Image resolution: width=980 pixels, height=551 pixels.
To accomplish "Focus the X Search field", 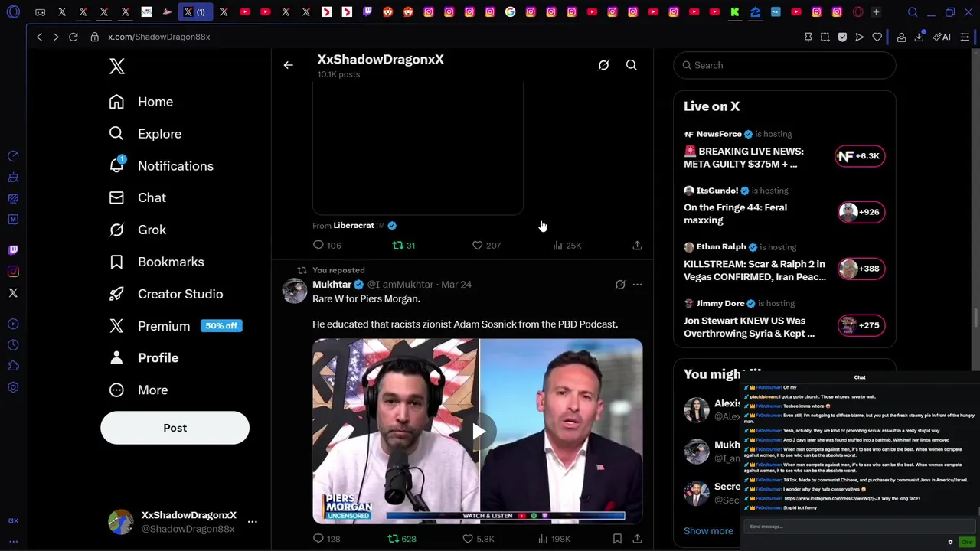I will point(784,65).
